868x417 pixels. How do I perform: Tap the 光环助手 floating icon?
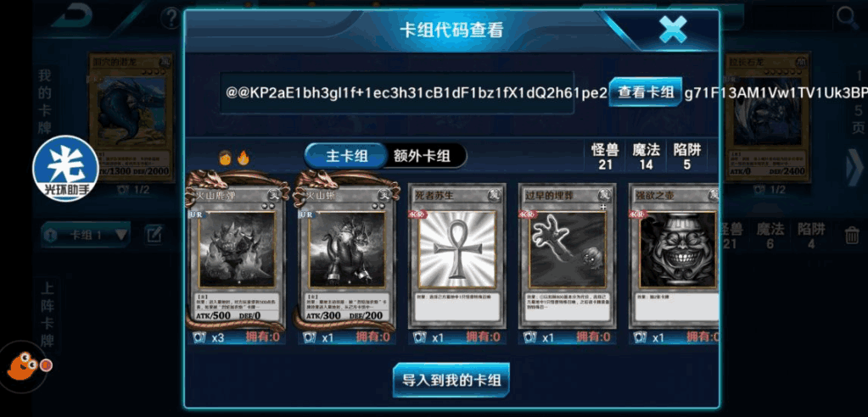click(65, 168)
